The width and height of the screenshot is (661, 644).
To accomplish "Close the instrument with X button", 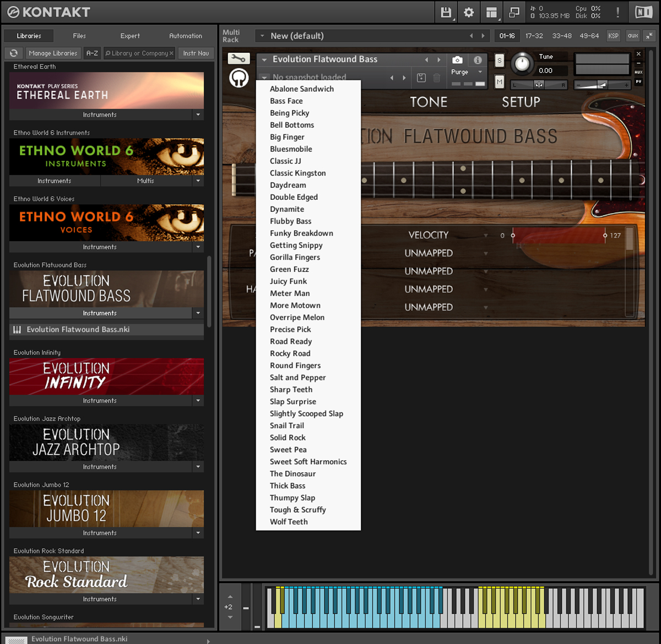I will point(638,54).
